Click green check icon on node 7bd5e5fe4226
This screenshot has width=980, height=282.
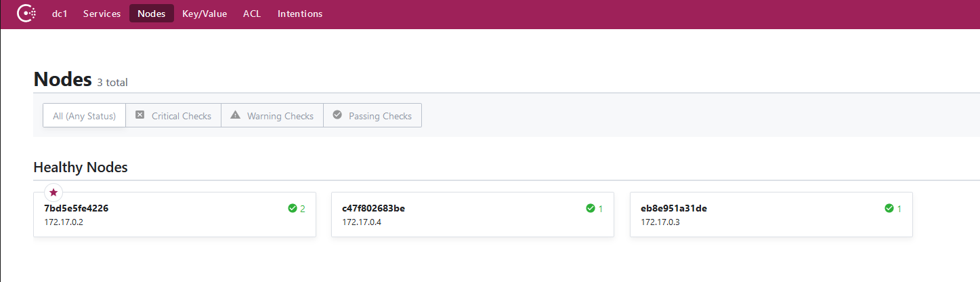coord(293,209)
